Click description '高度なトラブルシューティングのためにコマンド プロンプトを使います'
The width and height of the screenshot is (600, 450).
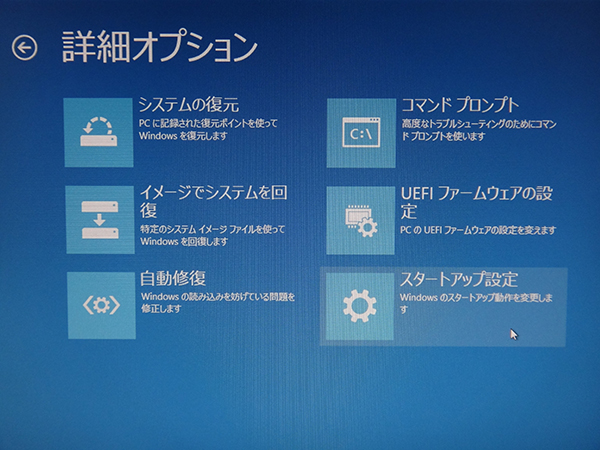coord(479,130)
